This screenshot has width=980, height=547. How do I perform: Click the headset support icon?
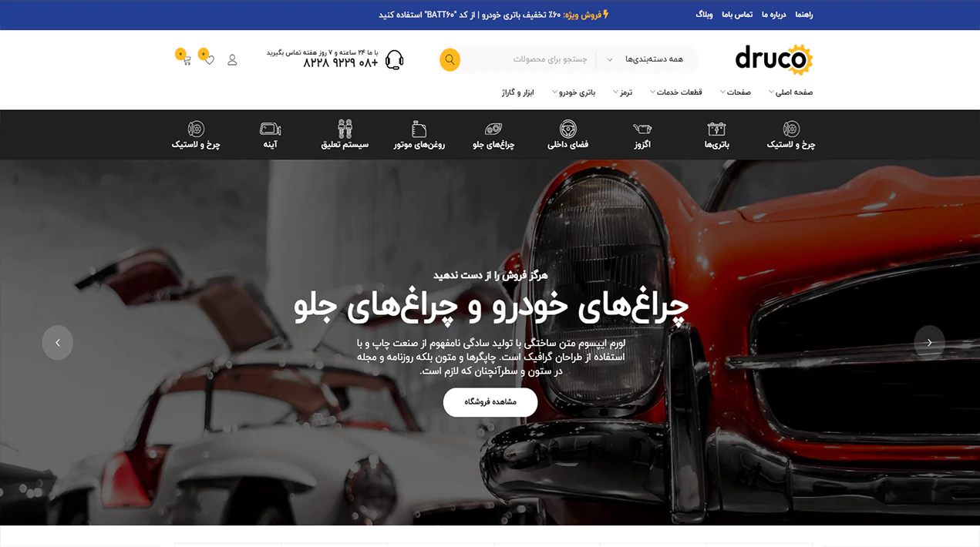click(x=394, y=59)
